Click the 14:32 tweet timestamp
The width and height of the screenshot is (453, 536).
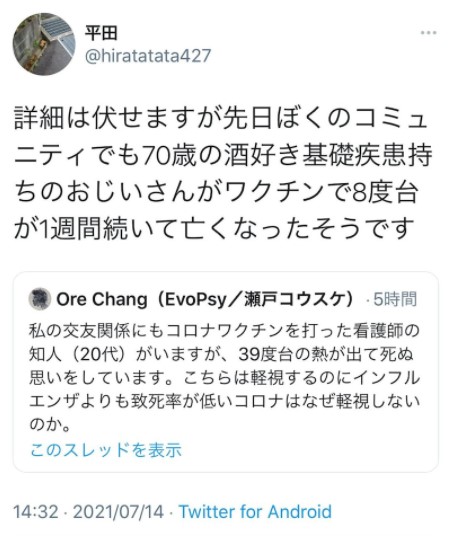(x=36, y=512)
